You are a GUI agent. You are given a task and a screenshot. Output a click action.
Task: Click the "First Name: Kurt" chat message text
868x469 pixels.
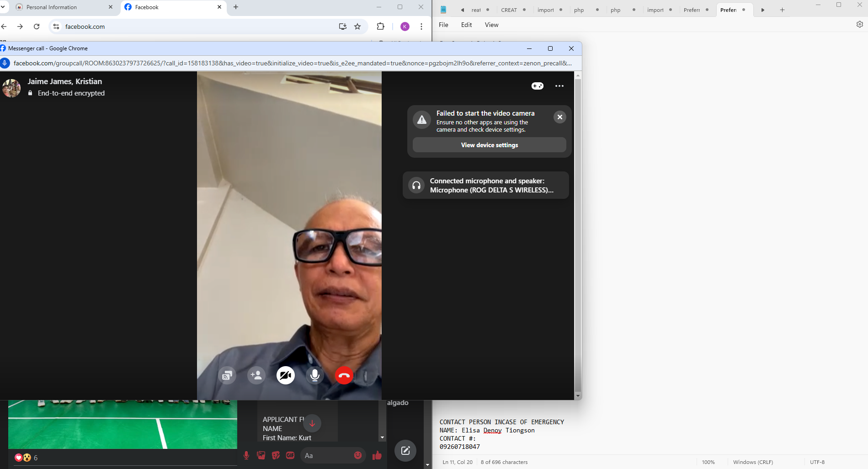pyautogui.click(x=287, y=437)
